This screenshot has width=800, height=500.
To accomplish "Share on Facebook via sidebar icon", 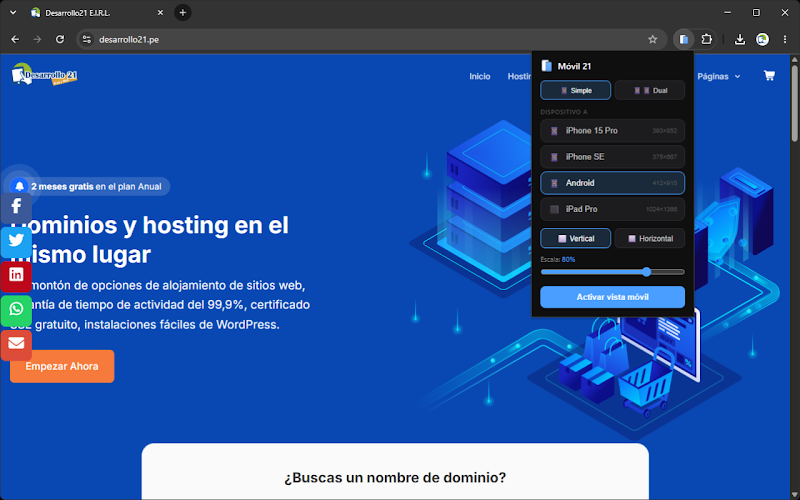I will pyautogui.click(x=16, y=207).
